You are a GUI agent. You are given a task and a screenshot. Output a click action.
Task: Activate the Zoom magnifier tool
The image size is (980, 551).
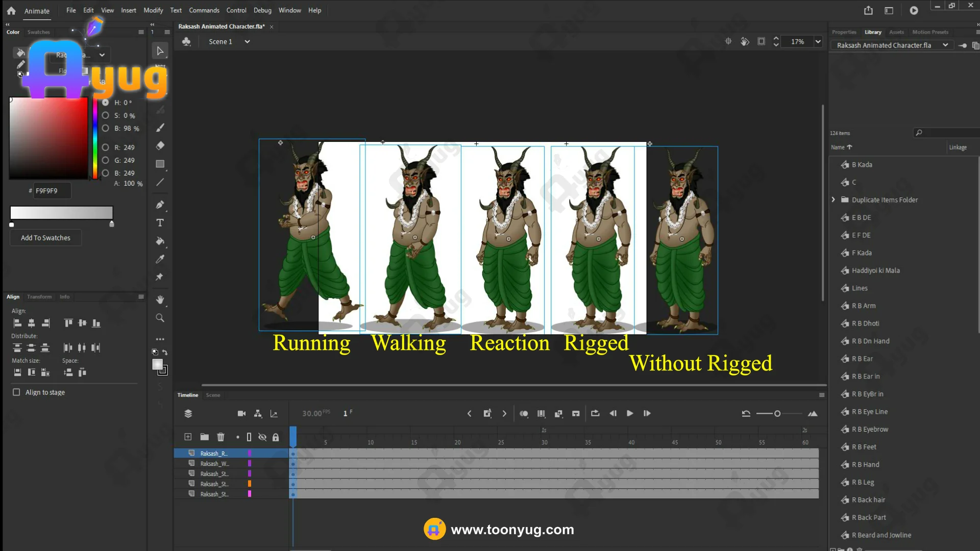coord(160,318)
